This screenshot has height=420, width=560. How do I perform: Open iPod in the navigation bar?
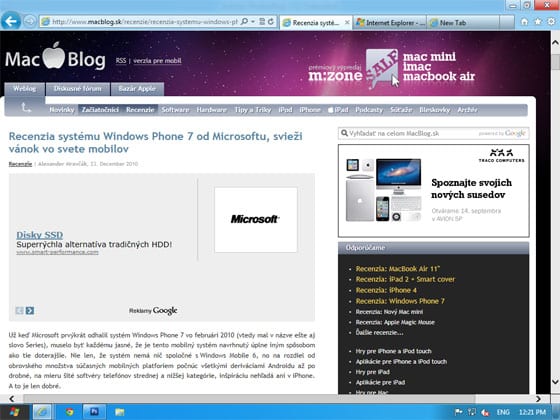point(285,110)
